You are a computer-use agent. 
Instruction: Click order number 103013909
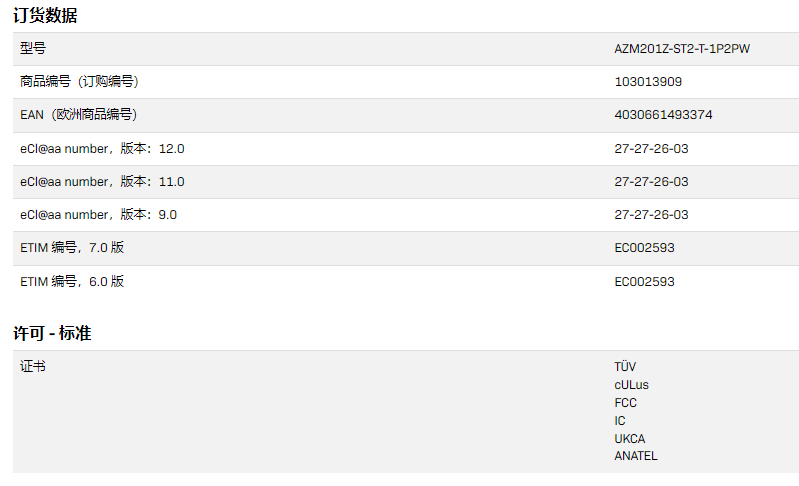tap(648, 82)
